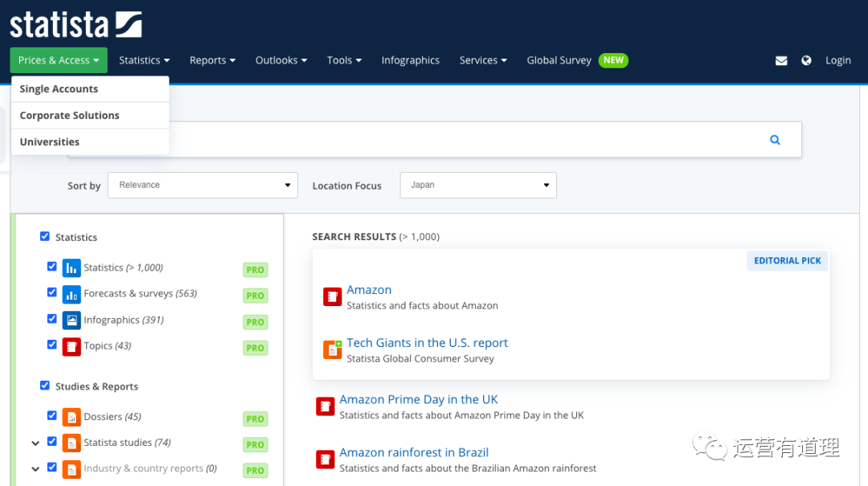Click the PRO badge for Forecasts & surveys
The image size is (868, 486).
(x=256, y=296)
